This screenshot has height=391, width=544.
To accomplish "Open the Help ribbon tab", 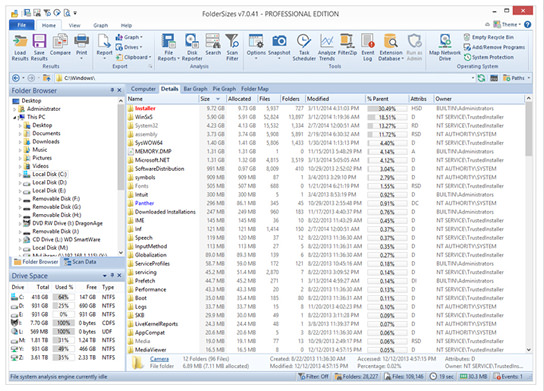I will pos(126,25).
